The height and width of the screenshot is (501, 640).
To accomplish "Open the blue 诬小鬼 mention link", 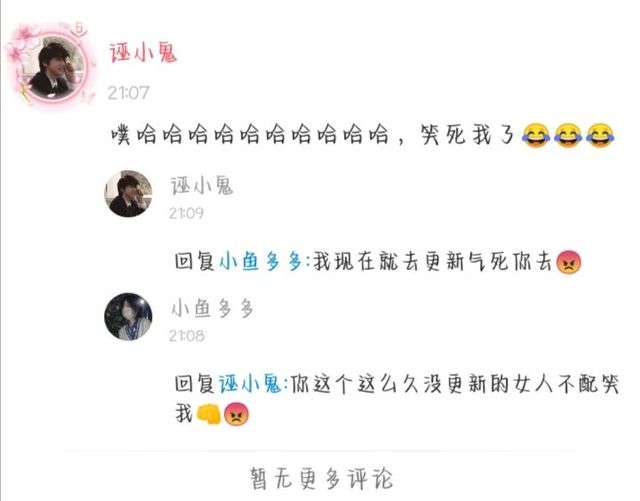I will 250,384.
